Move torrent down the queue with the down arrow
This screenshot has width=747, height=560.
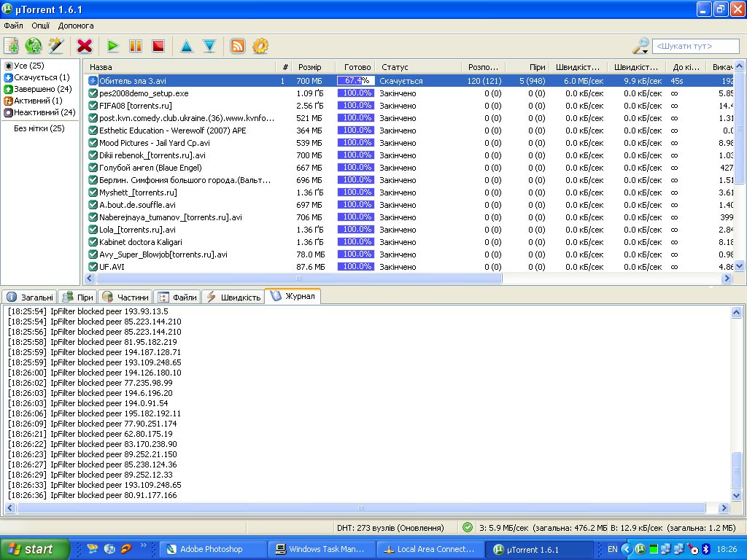pyautogui.click(x=209, y=46)
